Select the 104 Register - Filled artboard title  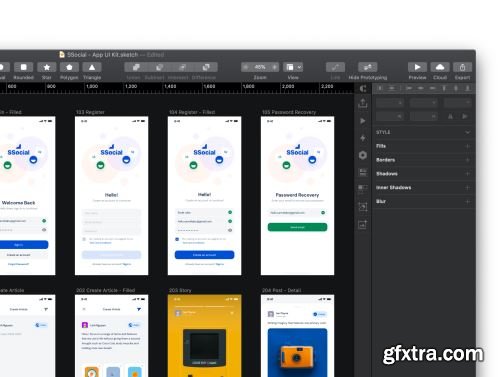(x=192, y=112)
